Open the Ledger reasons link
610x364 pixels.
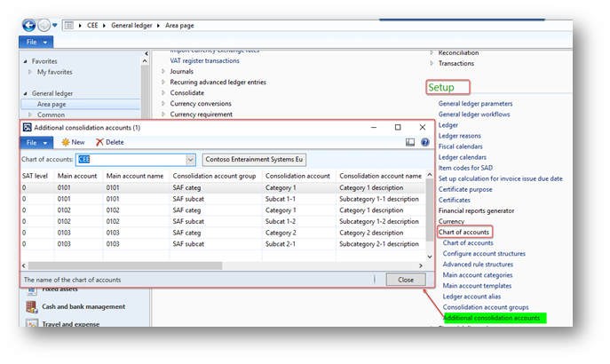(x=459, y=136)
